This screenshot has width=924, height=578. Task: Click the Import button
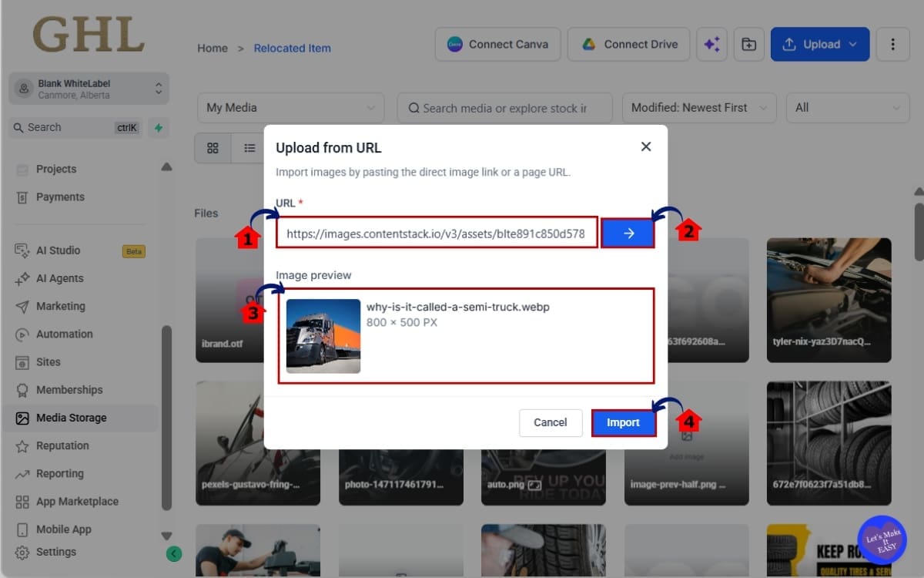pos(623,423)
